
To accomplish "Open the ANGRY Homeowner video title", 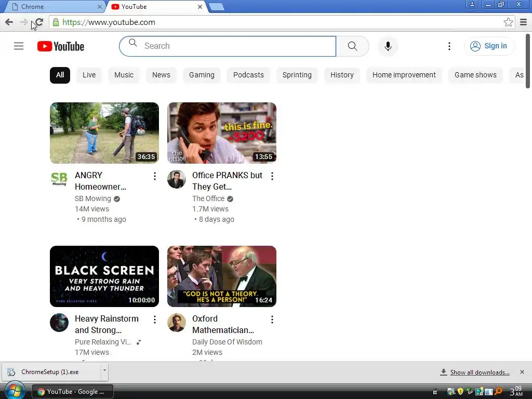I will (100, 181).
